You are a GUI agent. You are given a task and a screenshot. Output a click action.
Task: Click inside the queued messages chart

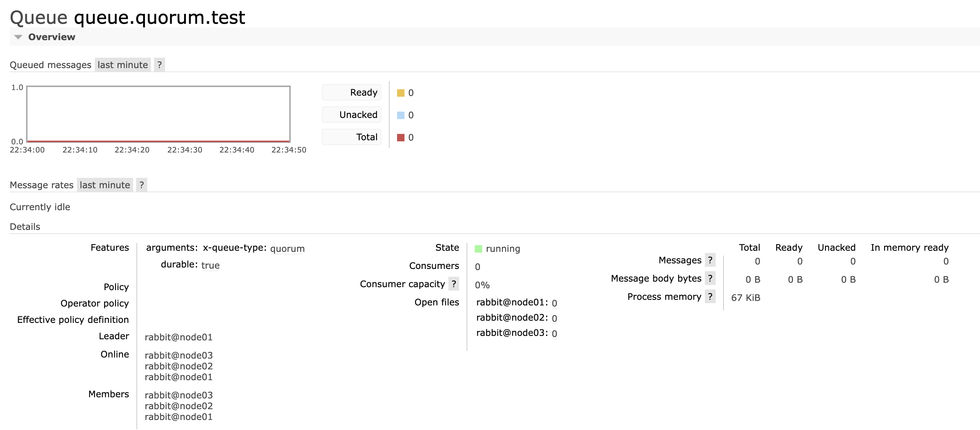[158, 114]
